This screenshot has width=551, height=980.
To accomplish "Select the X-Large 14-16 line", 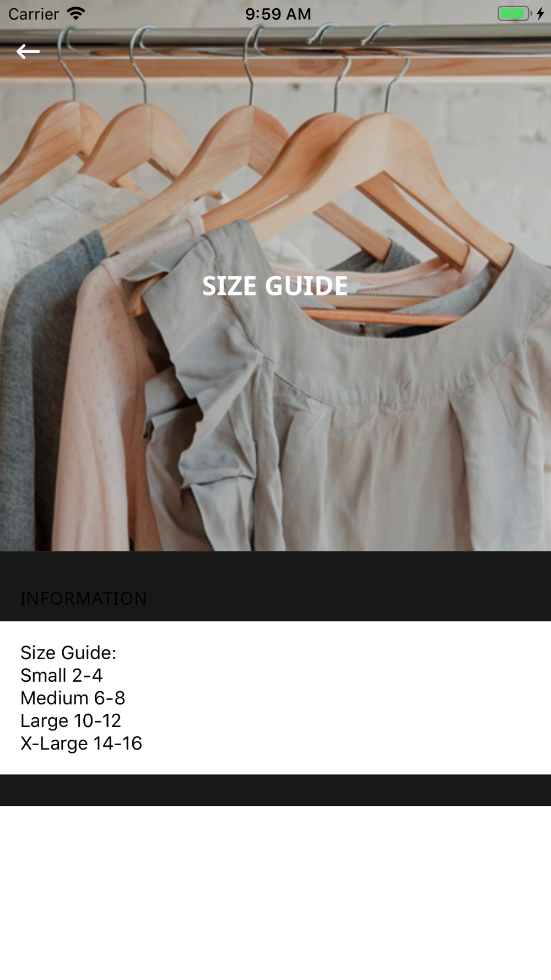I will [x=81, y=743].
